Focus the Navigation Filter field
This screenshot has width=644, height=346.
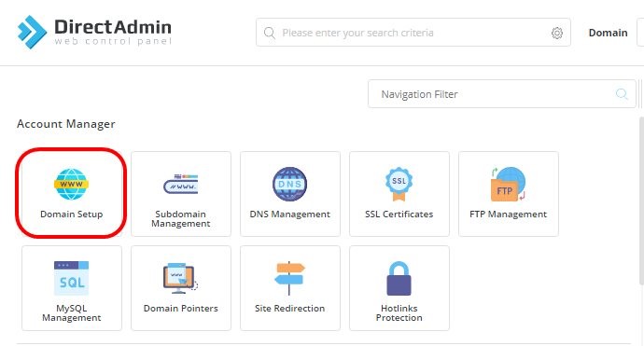(502, 94)
